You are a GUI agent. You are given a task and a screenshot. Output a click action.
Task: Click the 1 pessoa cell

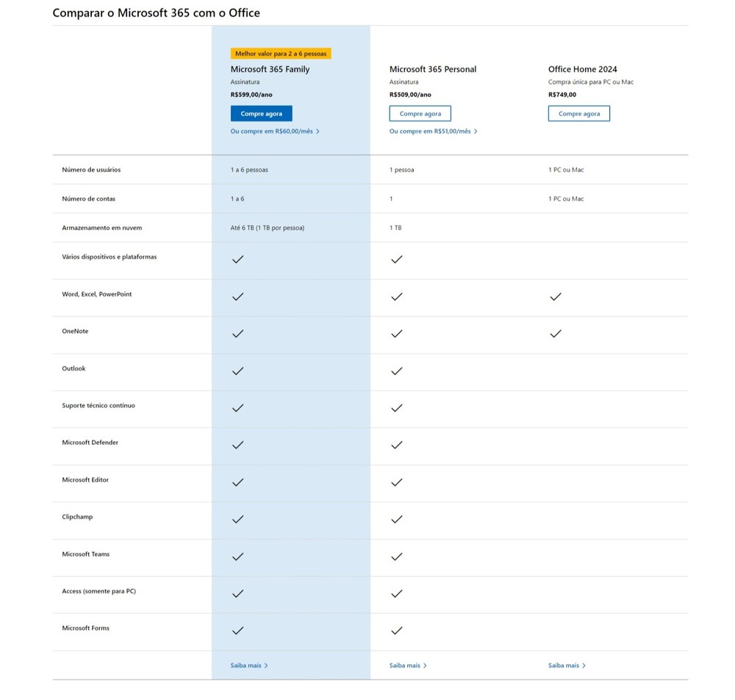[x=402, y=170]
